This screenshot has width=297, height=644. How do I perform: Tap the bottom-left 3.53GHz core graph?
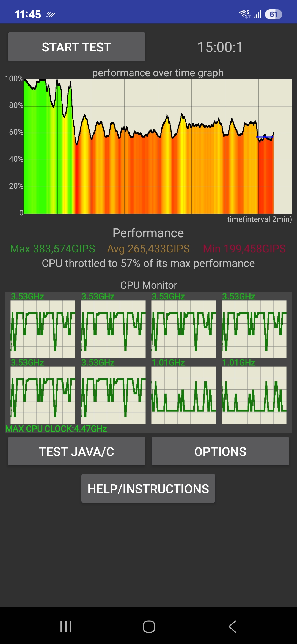pyautogui.click(x=43, y=395)
